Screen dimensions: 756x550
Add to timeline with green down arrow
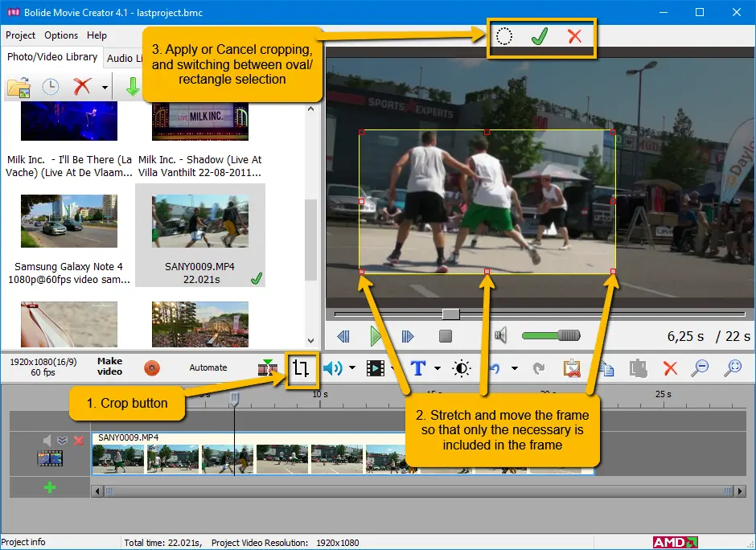click(132, 88)
